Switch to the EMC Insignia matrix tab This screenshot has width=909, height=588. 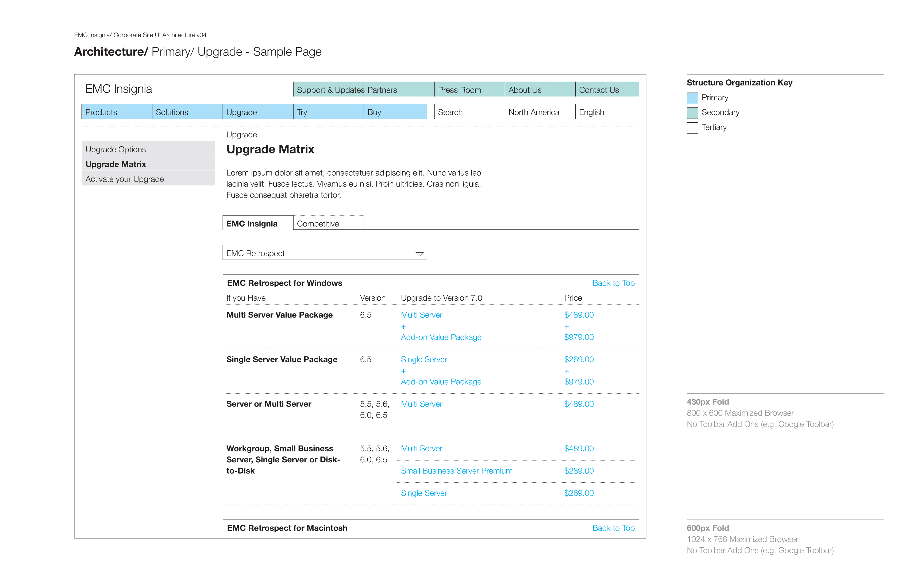click(258, 223)
